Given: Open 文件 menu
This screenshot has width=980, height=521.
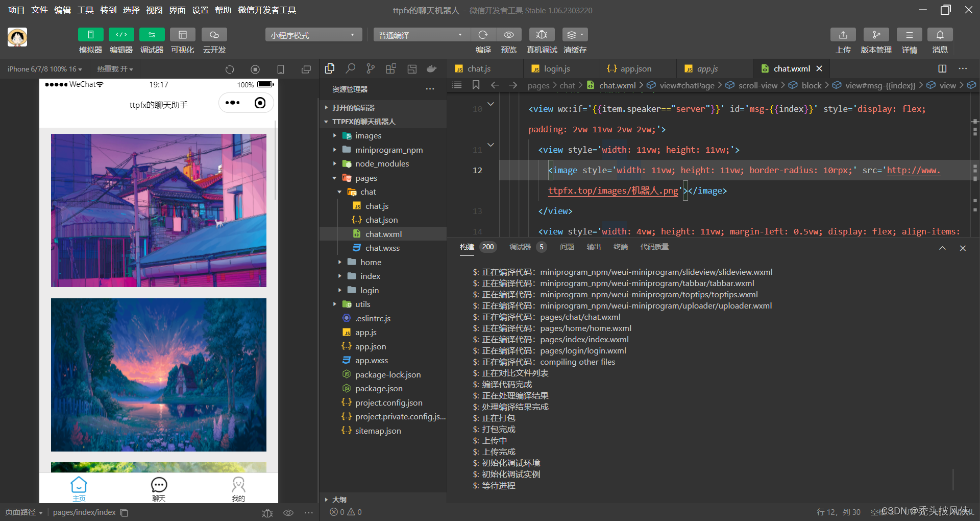Looking at the screenshot, I should (x=39, y=10).
